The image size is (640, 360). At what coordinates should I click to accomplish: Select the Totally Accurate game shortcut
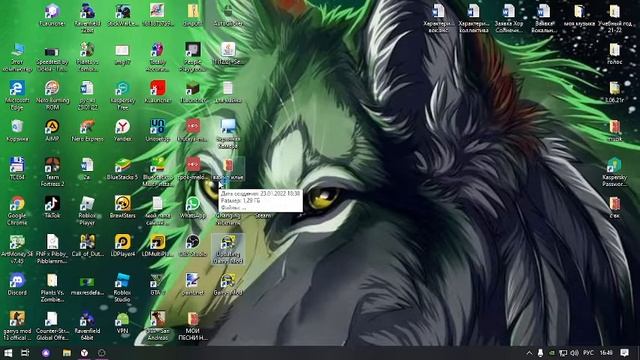[x=158, y=57]
